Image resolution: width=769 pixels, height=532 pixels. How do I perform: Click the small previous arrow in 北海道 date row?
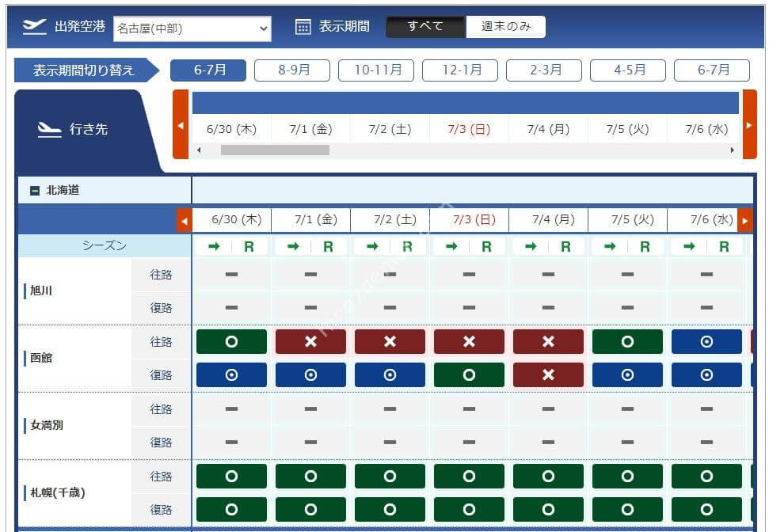tap(184, 221)
